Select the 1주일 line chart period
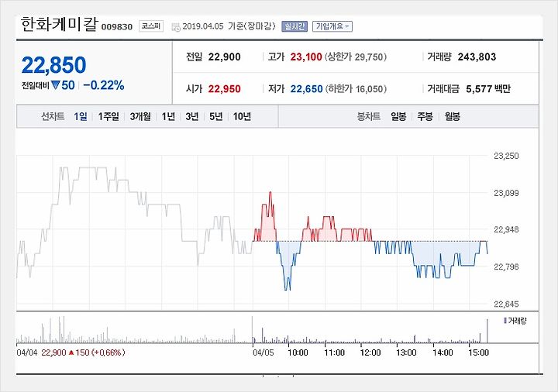This screenshot has width=558, height=392. click(x=108, y=116)
